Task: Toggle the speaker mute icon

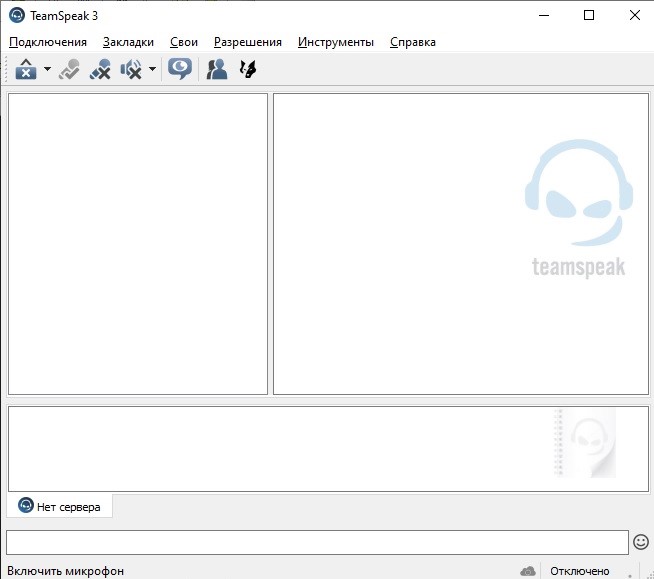Action: pos(131,69)
